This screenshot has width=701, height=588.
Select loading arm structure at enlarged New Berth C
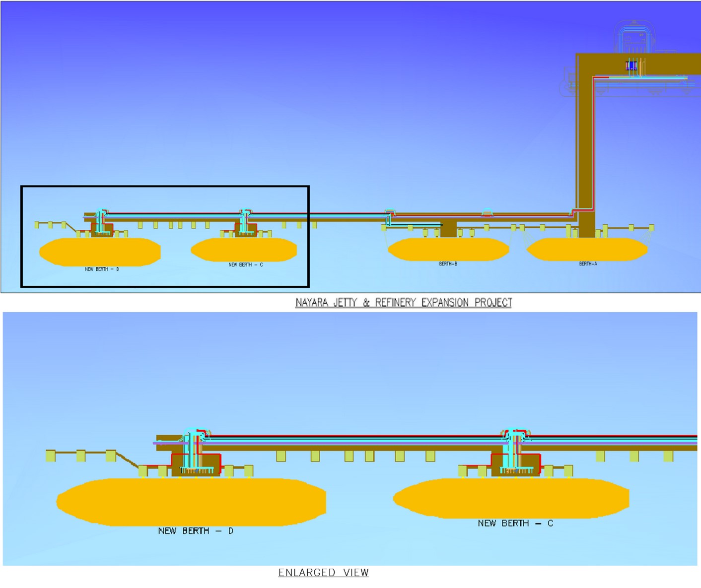[514, 451]
